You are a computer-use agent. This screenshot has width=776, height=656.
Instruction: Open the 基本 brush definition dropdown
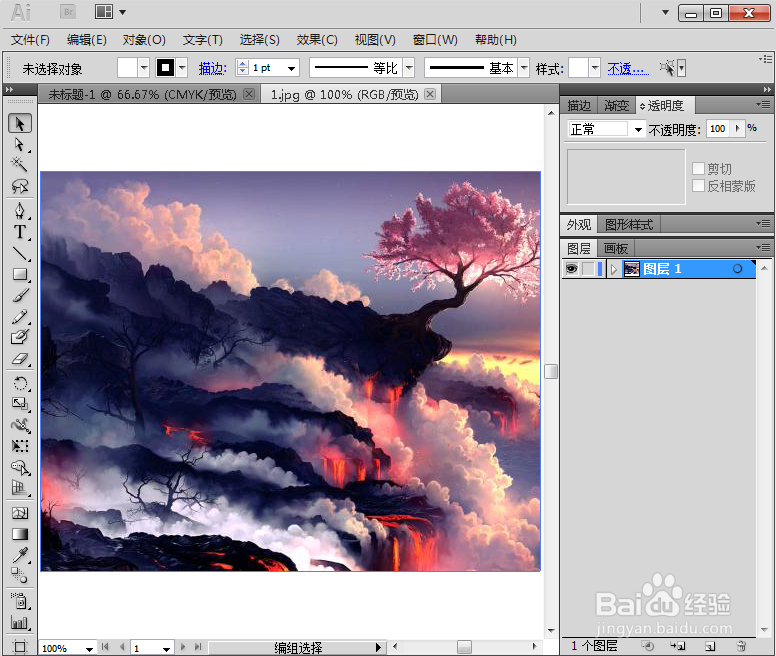pos(524,68)
